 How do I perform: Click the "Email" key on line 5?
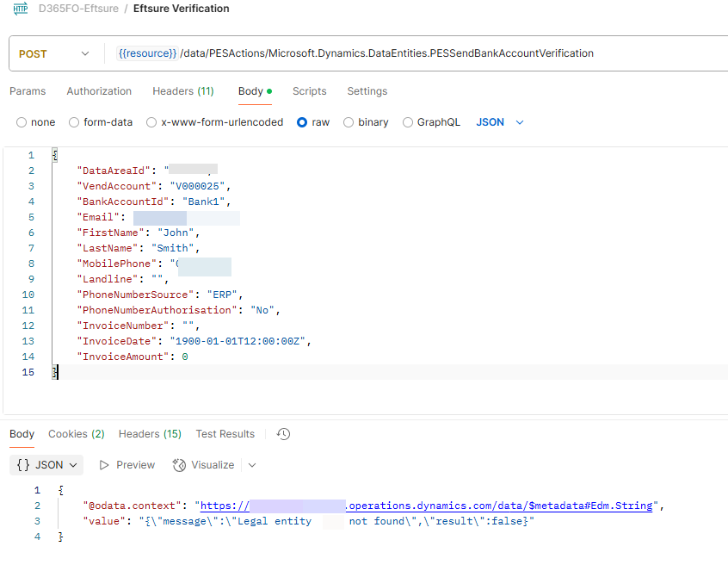(x=98, y=217)
